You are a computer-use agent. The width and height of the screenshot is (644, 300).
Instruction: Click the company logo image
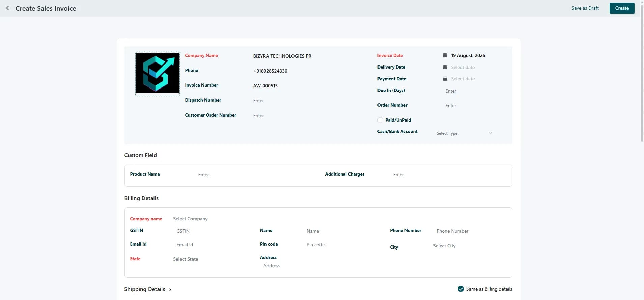coord(158,73)
